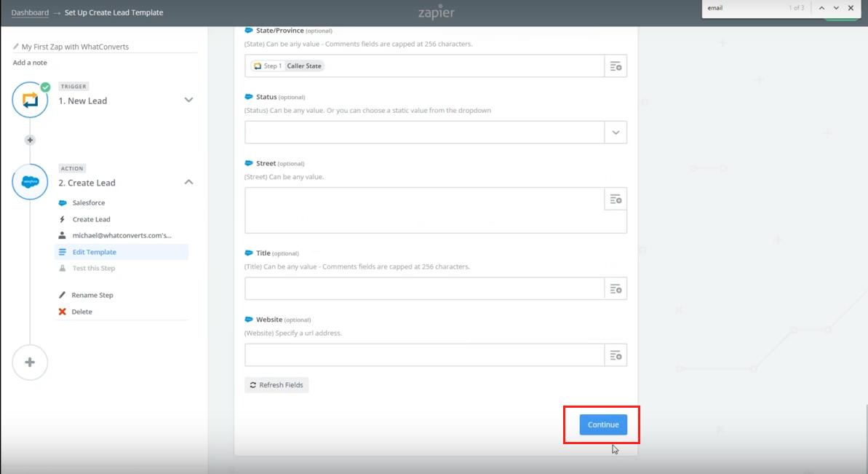Click 2. Create Lead step title

(x=87, y=183)
